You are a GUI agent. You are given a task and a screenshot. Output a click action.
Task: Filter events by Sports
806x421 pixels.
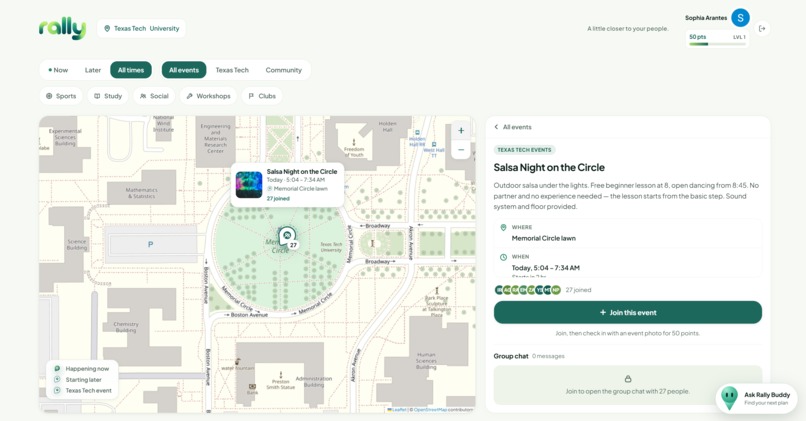(61, 96)
